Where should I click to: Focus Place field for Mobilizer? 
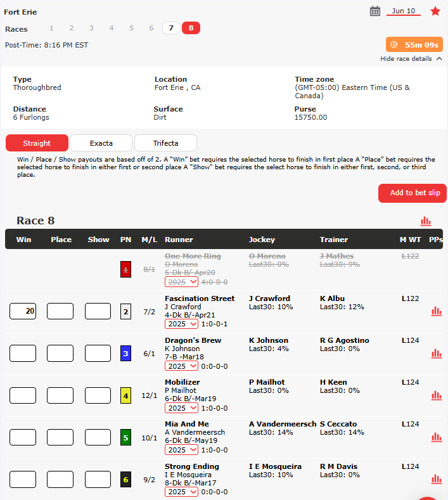60,395
